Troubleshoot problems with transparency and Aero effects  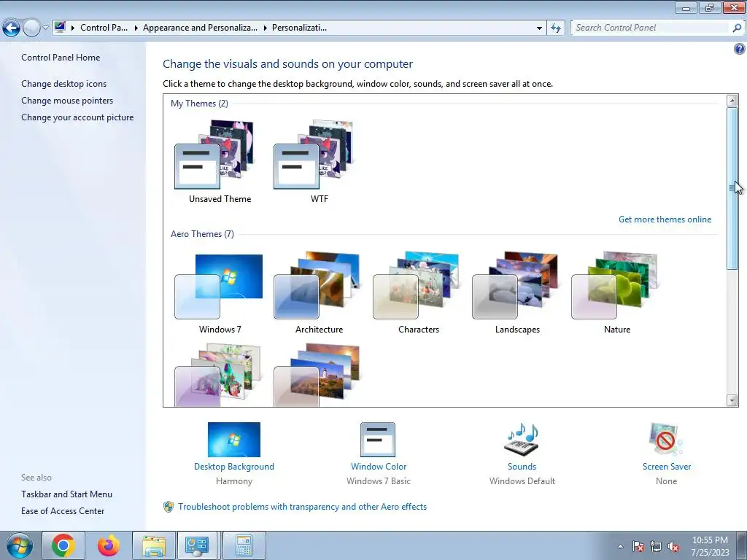(302, 507)
